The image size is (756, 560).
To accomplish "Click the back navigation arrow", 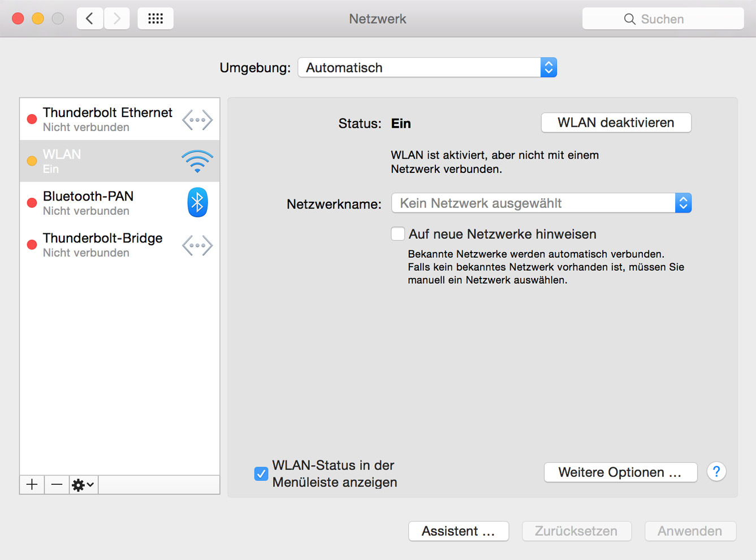I will (89, 19).
